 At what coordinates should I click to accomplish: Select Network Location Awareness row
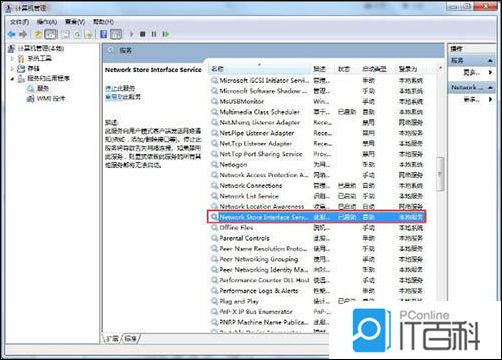(317, 207)
